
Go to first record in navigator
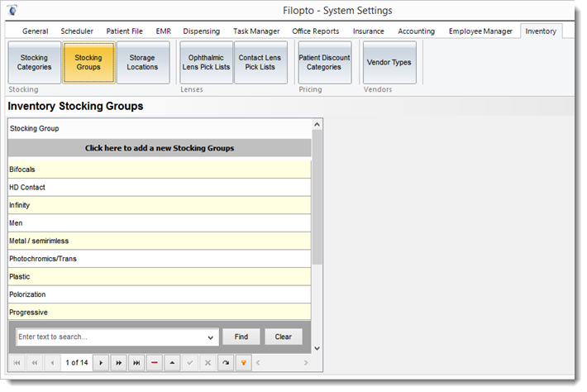(x=17, y=363)
